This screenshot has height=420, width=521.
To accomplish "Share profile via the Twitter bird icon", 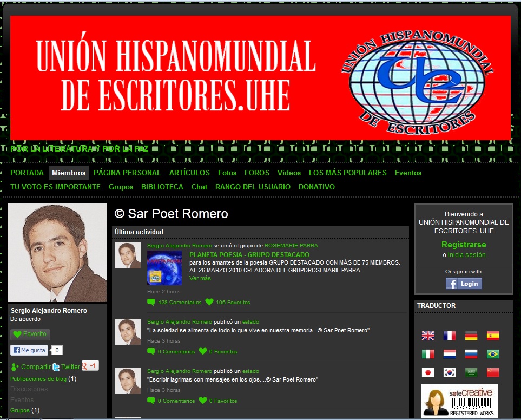I will 56,367.
